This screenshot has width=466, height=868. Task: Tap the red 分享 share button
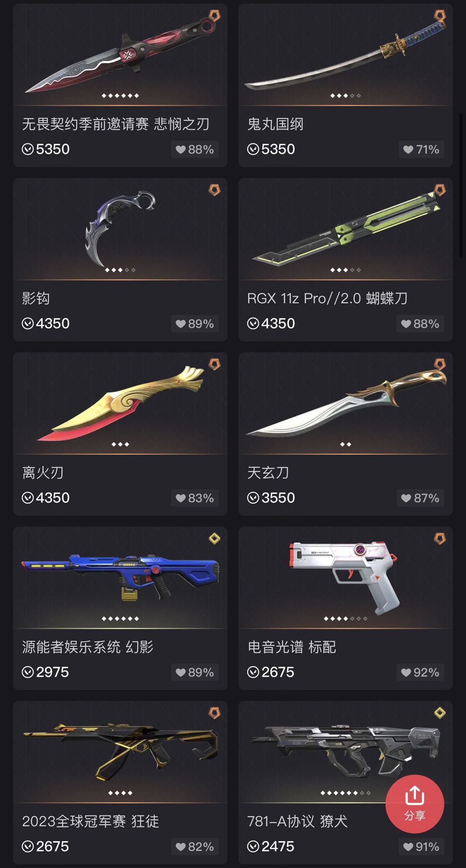click(x=415, y=804)
